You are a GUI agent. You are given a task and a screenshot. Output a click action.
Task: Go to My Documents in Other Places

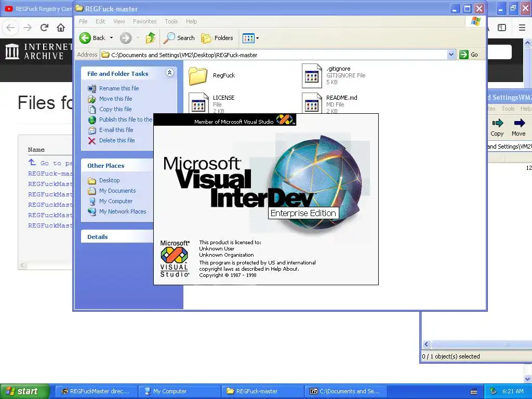[117, 191]
